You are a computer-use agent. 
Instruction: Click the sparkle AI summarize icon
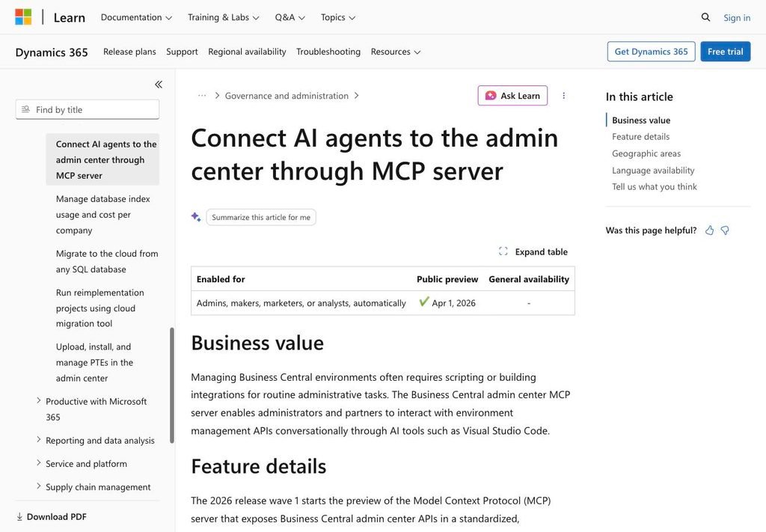[x=196, y=217]
